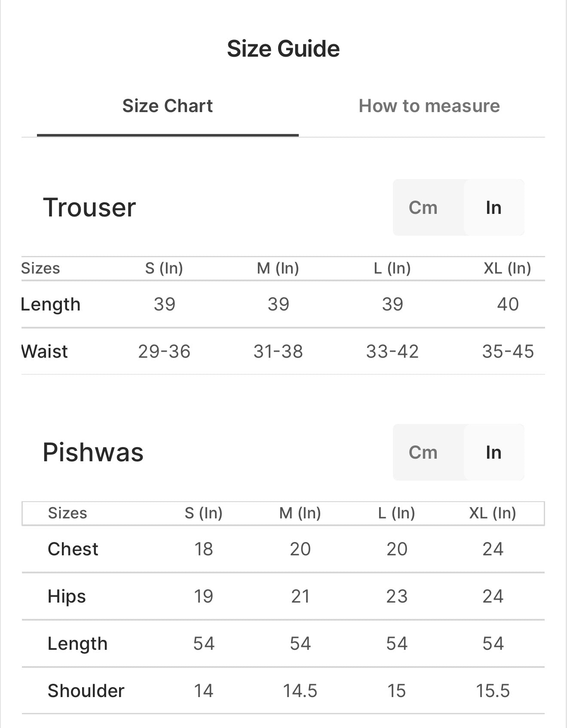Image resolution: width=567 pixels, height=728 pixels.
Task: Click the Chest row label
Action: tap(73, 549)
